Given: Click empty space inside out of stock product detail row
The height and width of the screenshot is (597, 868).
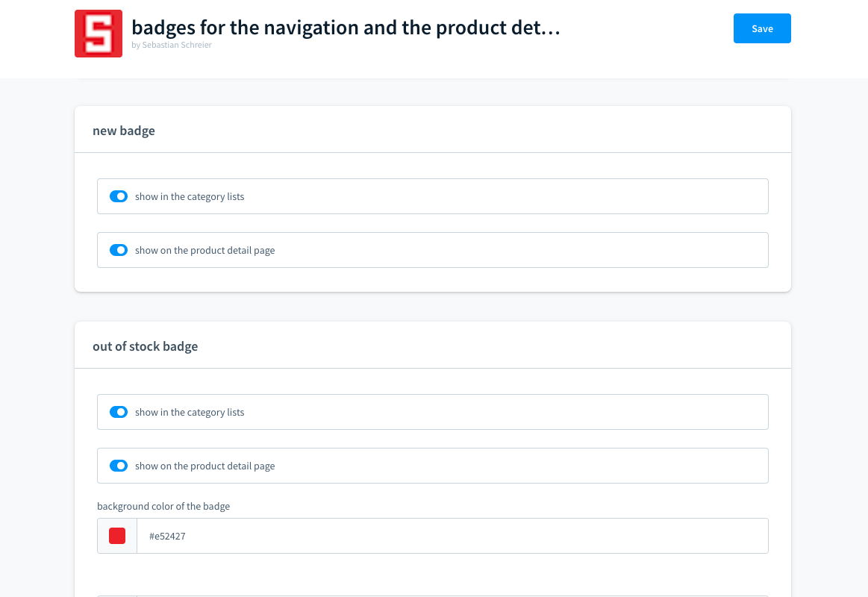Looking at the screenshot, I should click(x=522, y=466).
